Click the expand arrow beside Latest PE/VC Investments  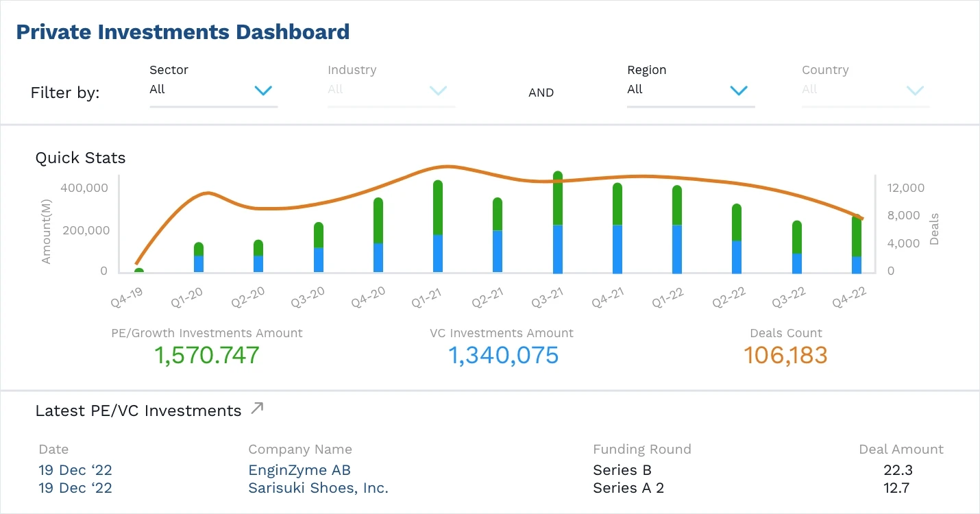pos(256,408)
